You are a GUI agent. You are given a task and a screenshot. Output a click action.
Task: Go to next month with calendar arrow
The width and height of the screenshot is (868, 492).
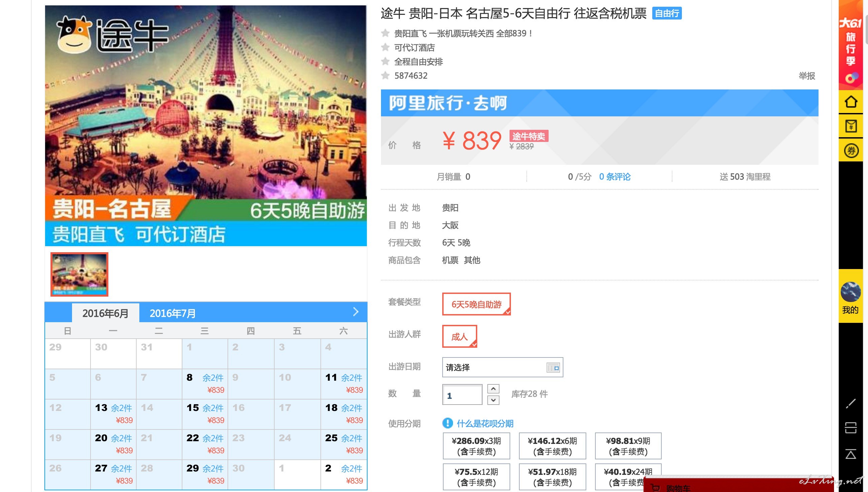(355, 312)
